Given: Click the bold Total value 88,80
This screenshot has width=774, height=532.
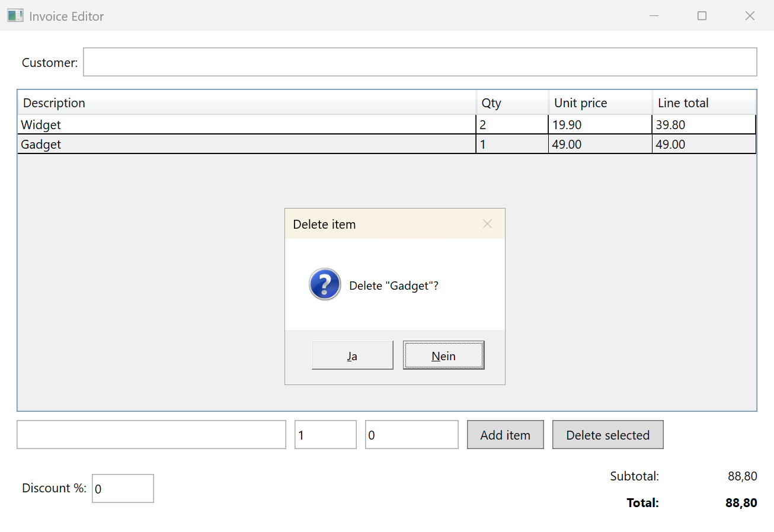Looking at the screenshot, I should tap(741, 503).
